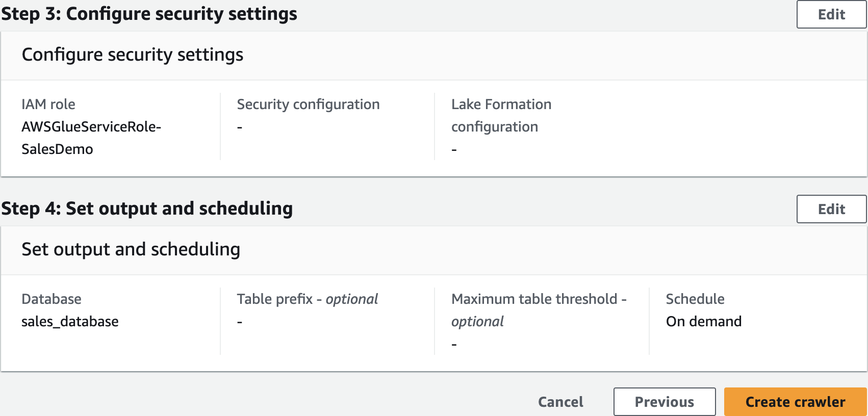
Task: Click the Step 3 section heading
Action: (149, 14)
